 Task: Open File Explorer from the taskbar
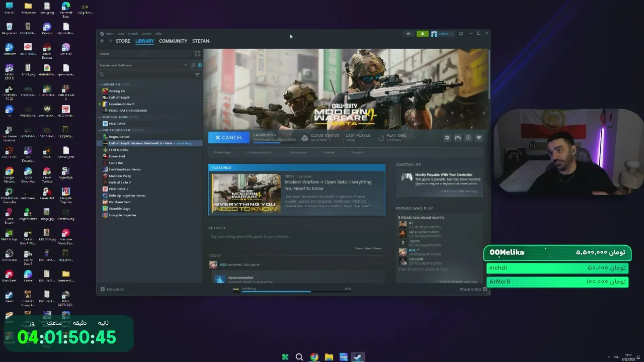329,357
